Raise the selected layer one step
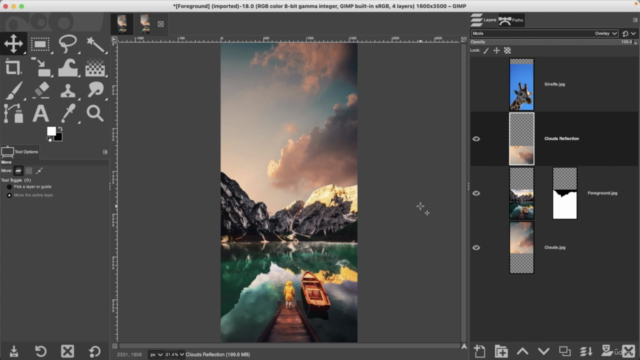640x360 pixels. (x=522, y=351)
